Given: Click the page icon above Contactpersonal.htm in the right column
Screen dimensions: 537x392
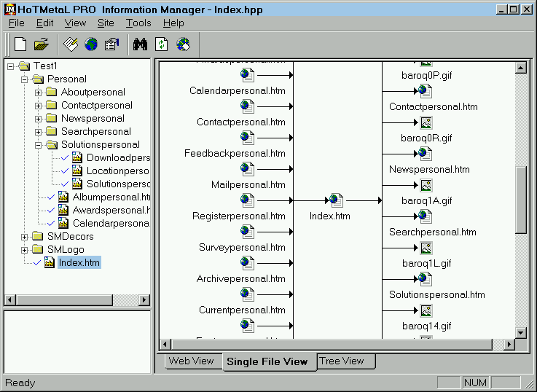Looking at the screenshot, I should click(425, 91).
